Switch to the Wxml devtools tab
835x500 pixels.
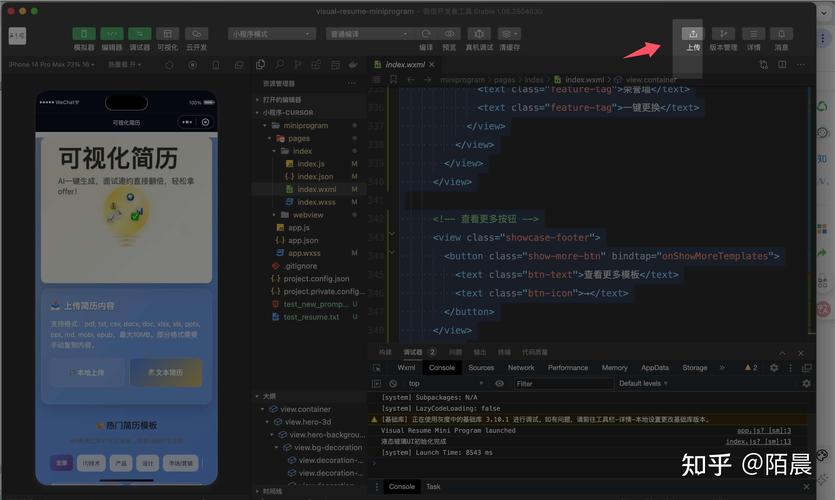tap(406, 367)
